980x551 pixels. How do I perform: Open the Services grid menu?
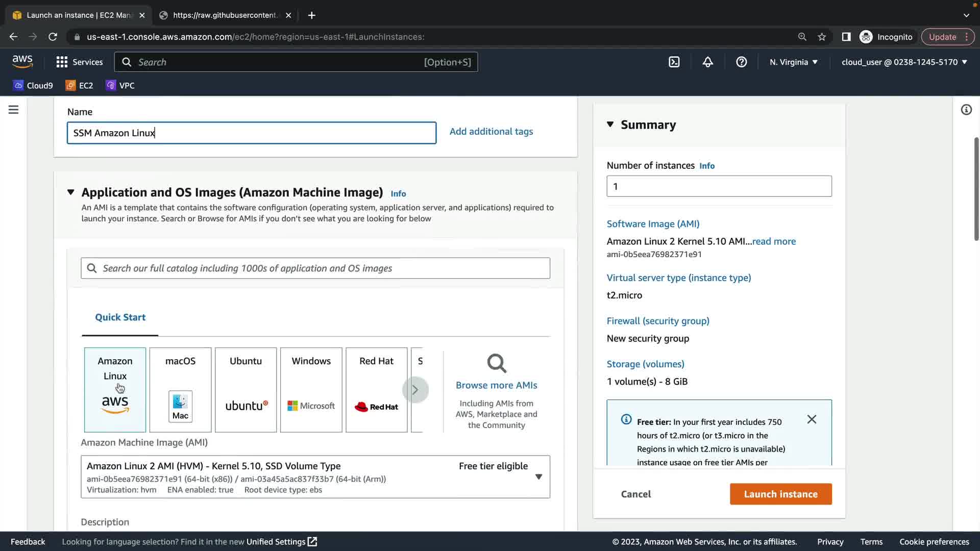point(79,62)
